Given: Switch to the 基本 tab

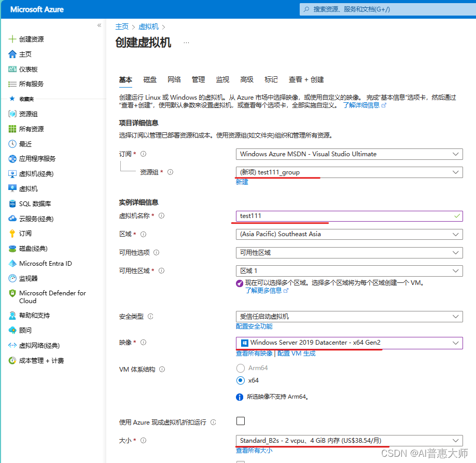Looking at the screenshot, I should tap(125, 79).
